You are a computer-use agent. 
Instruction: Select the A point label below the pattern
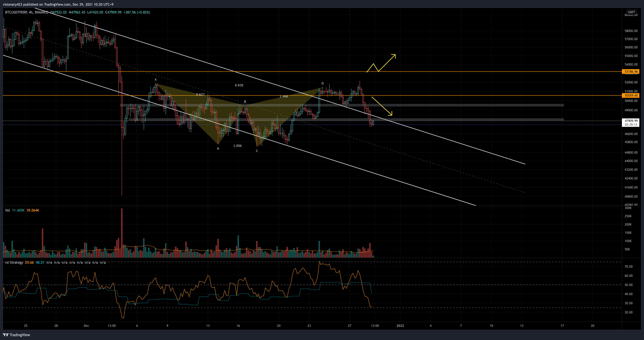218,149
